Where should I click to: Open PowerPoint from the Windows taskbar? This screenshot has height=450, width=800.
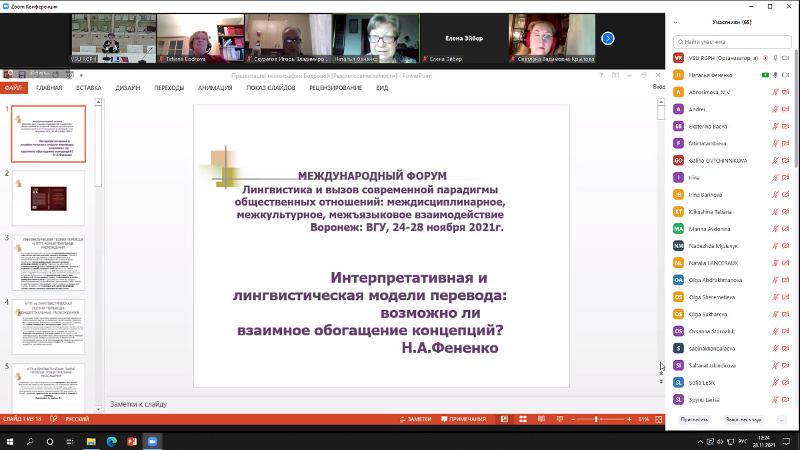pyautogui.click(x=132, y=441)
